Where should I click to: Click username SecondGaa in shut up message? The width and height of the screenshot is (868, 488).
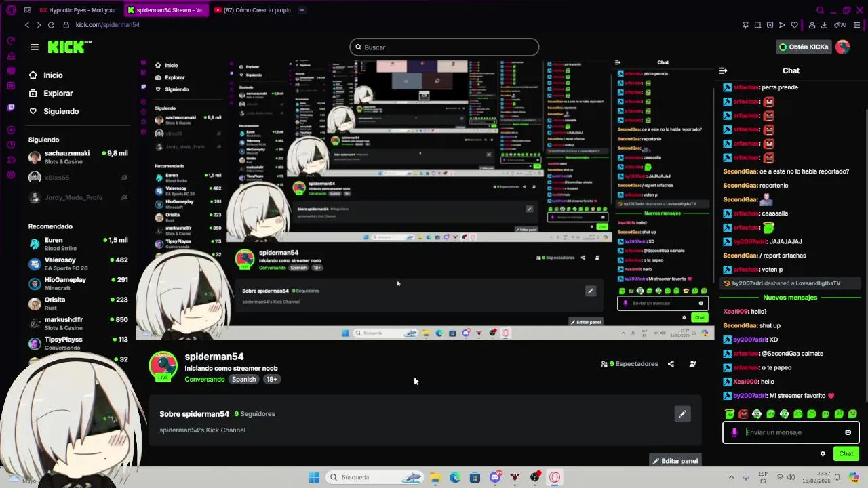739,326
